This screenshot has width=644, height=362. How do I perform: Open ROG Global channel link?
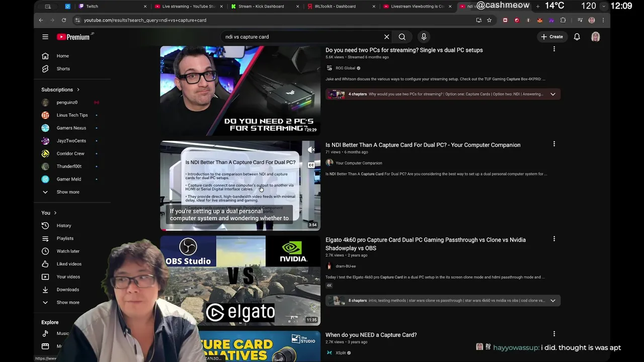coord(345,68)
